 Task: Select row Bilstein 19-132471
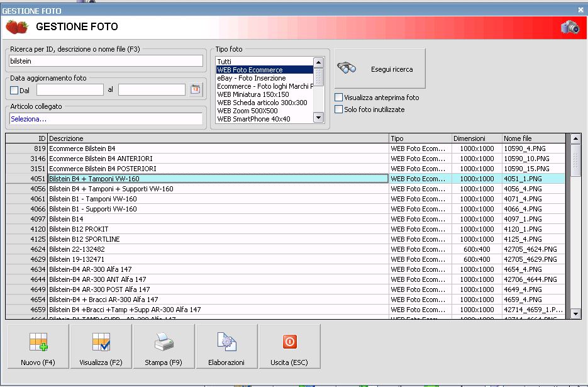click(x=286, y=259)
